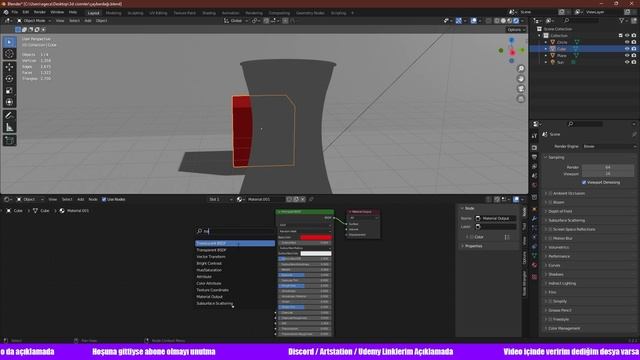
Task: Open the Render properties tab icon
Action: point(534,147)
